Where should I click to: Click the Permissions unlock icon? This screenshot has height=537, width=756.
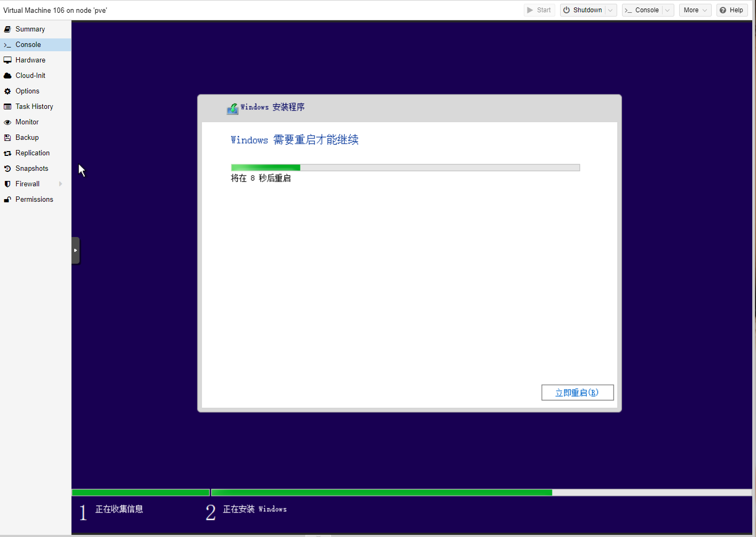[x=7, y=200]
